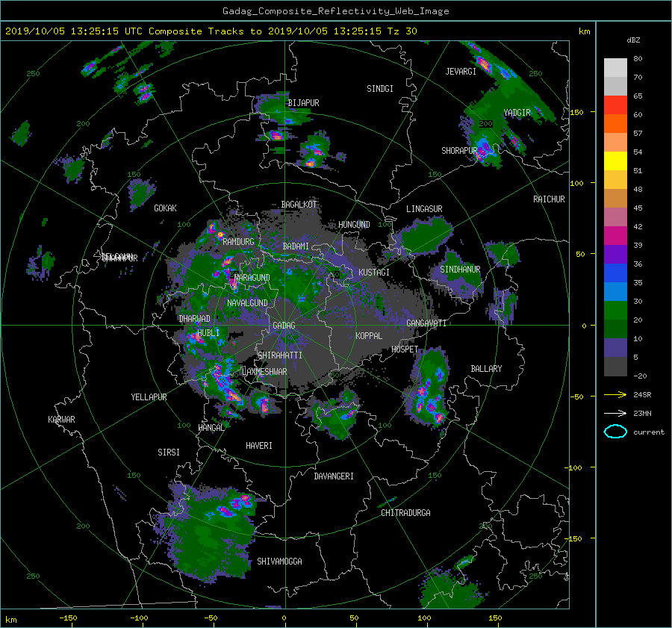The image size is (672, 628).
Task: Select the lightest gray swatch atop dBZ legend
Action: point(615,68)
